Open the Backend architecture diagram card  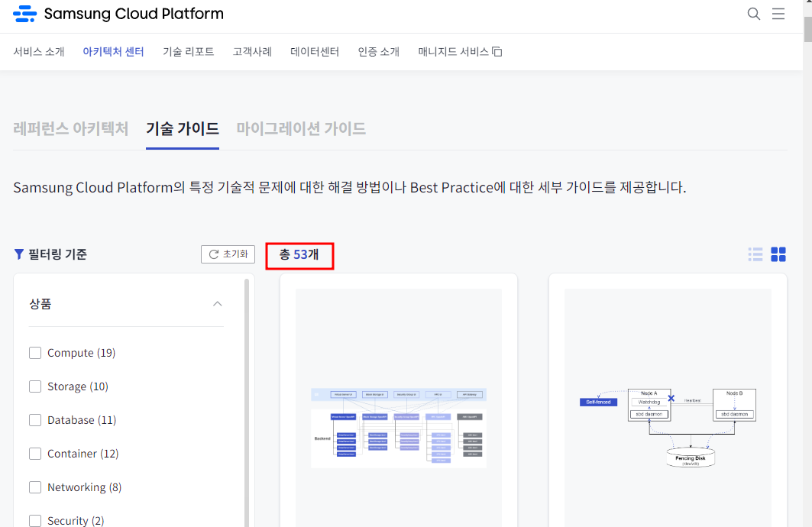(399, 400)
